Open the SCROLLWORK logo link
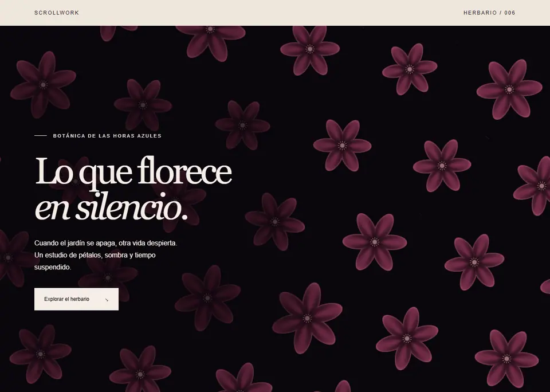 point(57,13)
